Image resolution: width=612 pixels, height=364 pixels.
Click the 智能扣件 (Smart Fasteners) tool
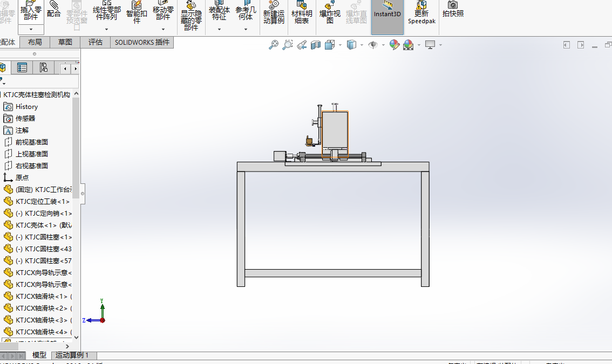pyautogui.click(x=137, y=12)
